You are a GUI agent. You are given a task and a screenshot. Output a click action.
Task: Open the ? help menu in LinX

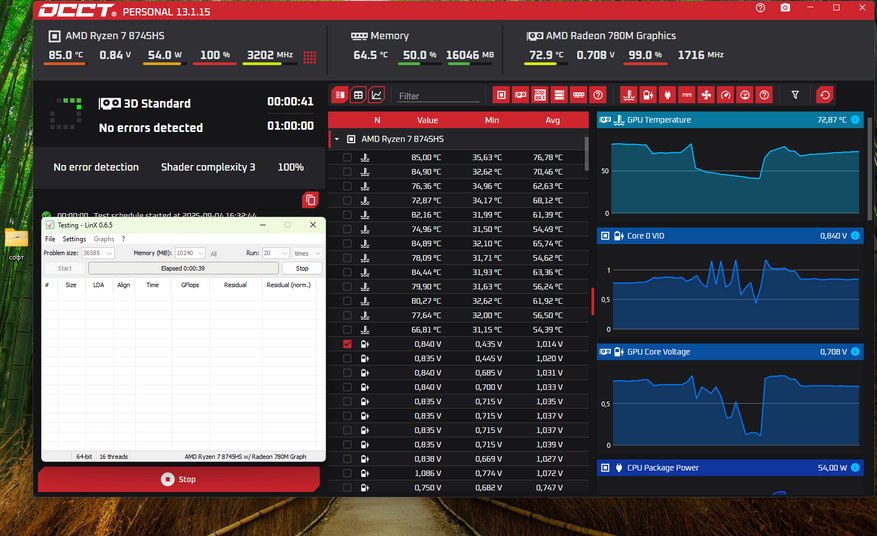[x=123, y=239]
